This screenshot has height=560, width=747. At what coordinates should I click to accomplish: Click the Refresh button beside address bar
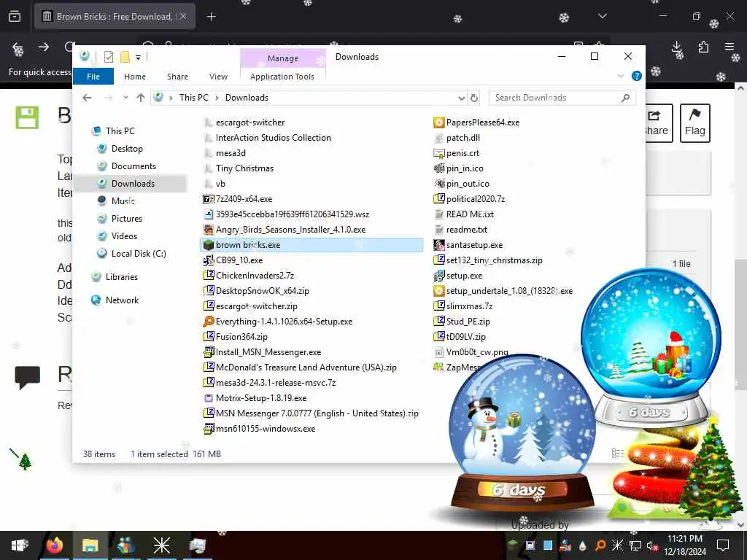point(474,98)
